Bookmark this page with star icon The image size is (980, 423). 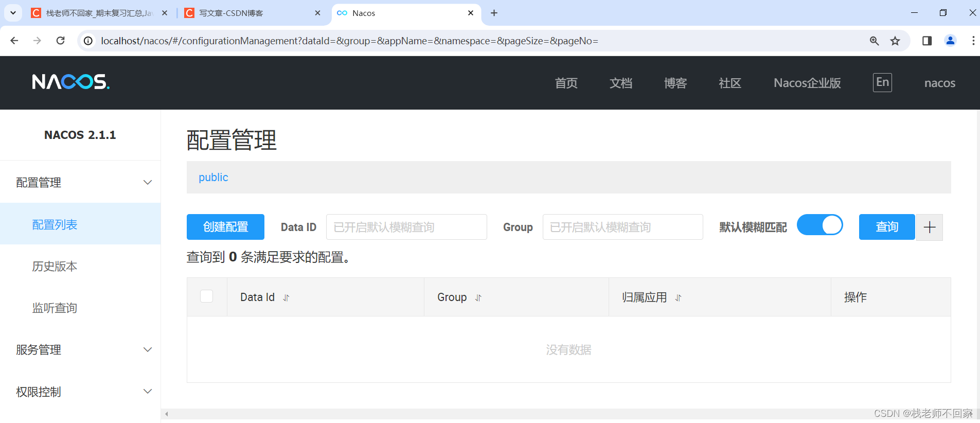pos(895,41)
